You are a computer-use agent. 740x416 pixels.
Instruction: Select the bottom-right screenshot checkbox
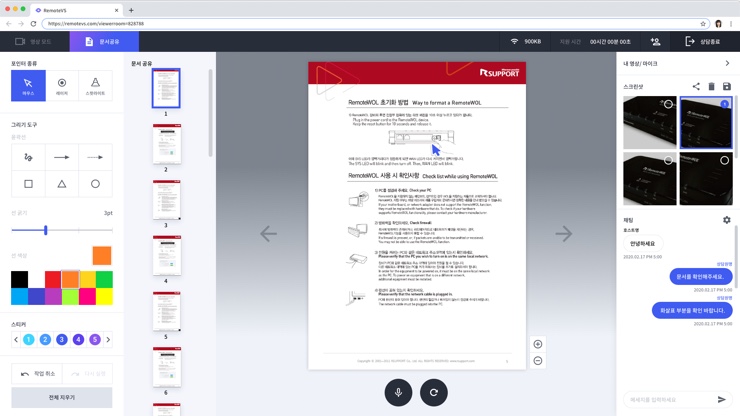point(724,161)
